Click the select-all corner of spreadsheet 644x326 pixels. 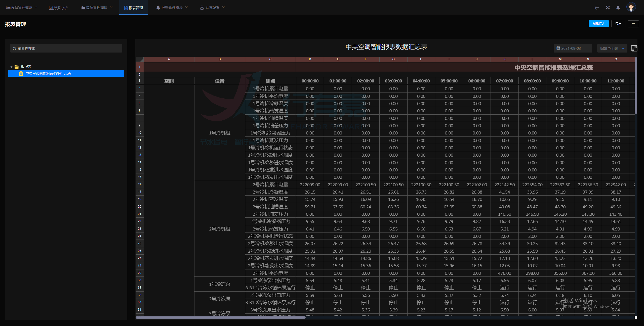point(140,59)
